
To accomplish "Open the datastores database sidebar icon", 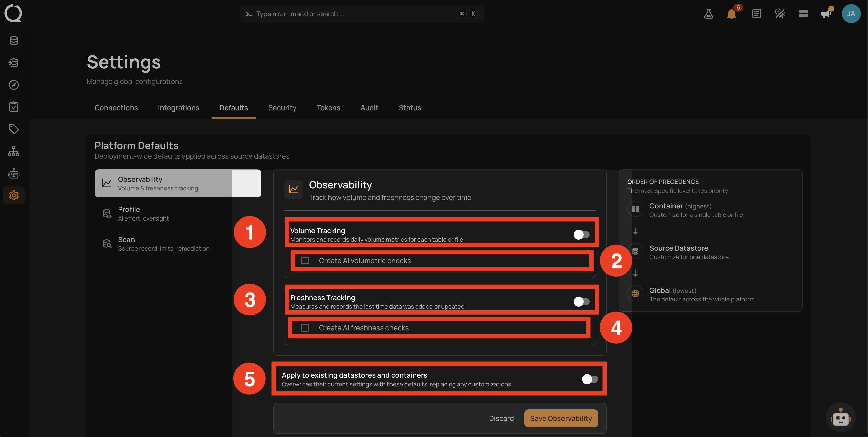I will pyautogui.click(x=14, y=41).
